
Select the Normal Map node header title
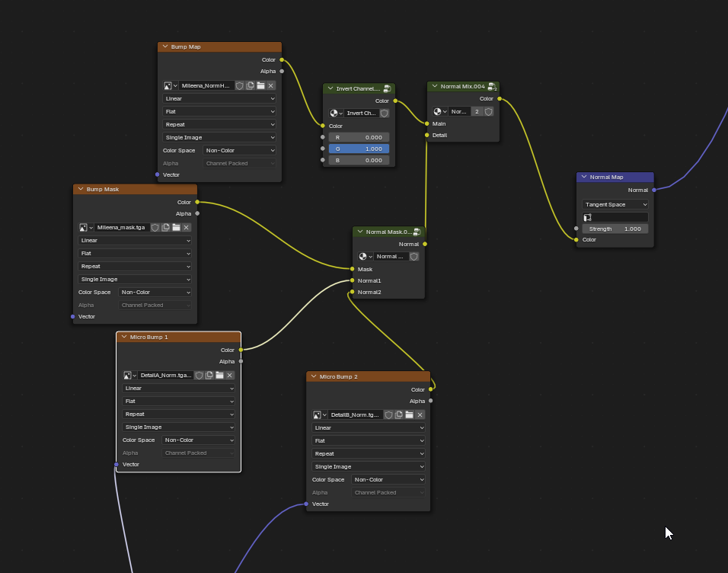[606, 177]
